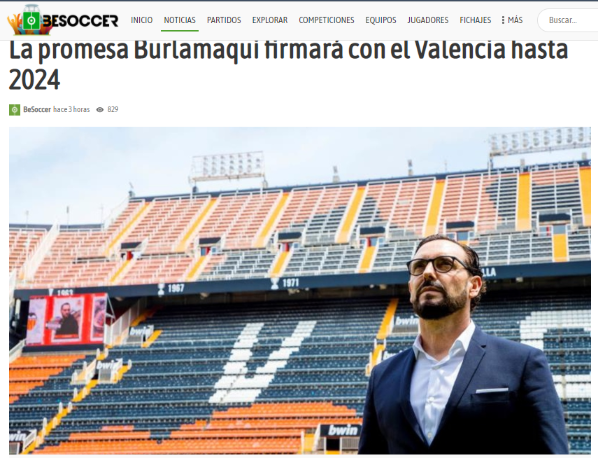
Task: Navigate to EQUIPOS page
Action: click(381, 20)
